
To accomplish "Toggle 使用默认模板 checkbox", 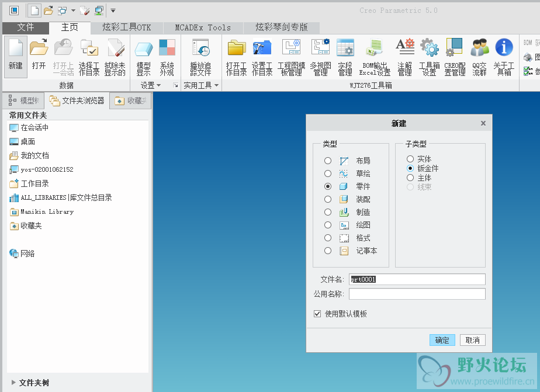I will click(317, 314).
